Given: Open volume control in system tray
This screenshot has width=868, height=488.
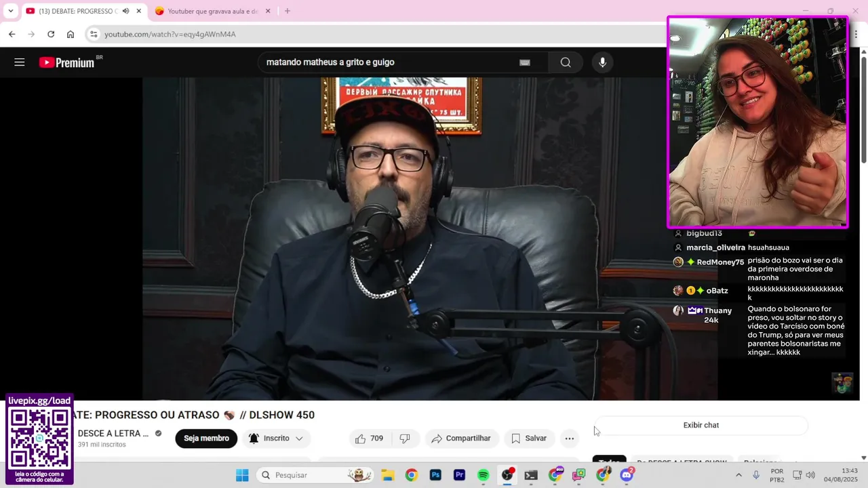Looking at the screenshot, I should point(810,475).
